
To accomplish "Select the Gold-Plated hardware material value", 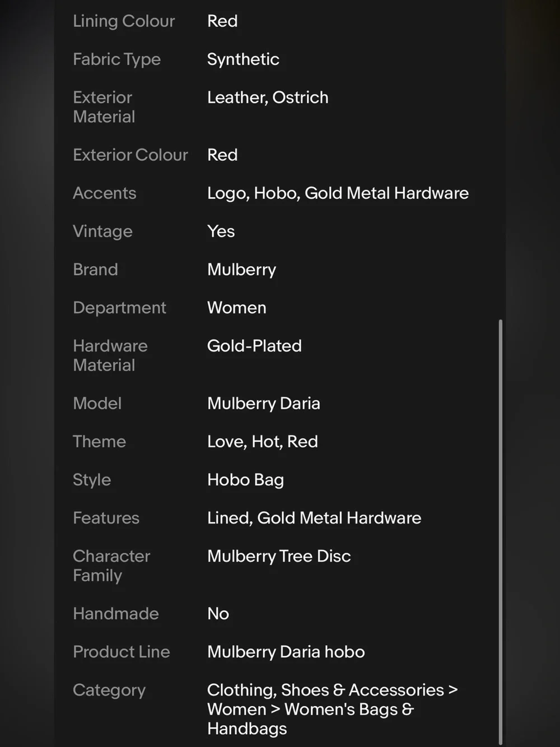I will (x=254, y=346).
